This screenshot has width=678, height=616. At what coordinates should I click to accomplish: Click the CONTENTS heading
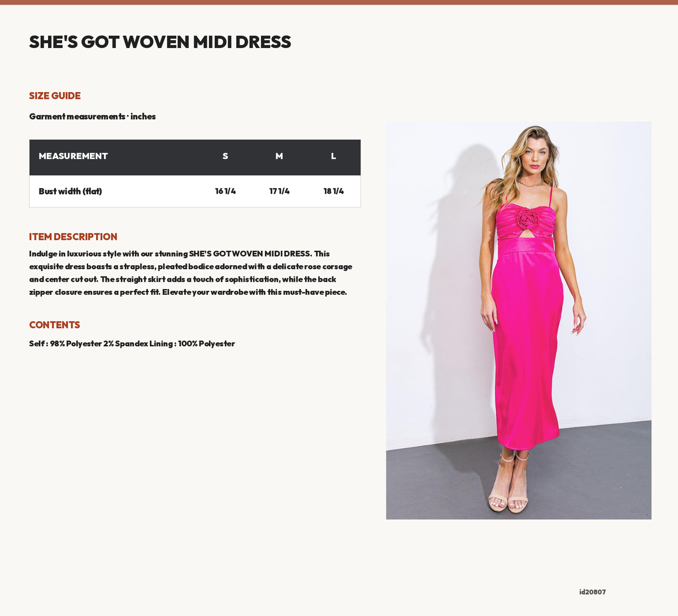(55, 325)
